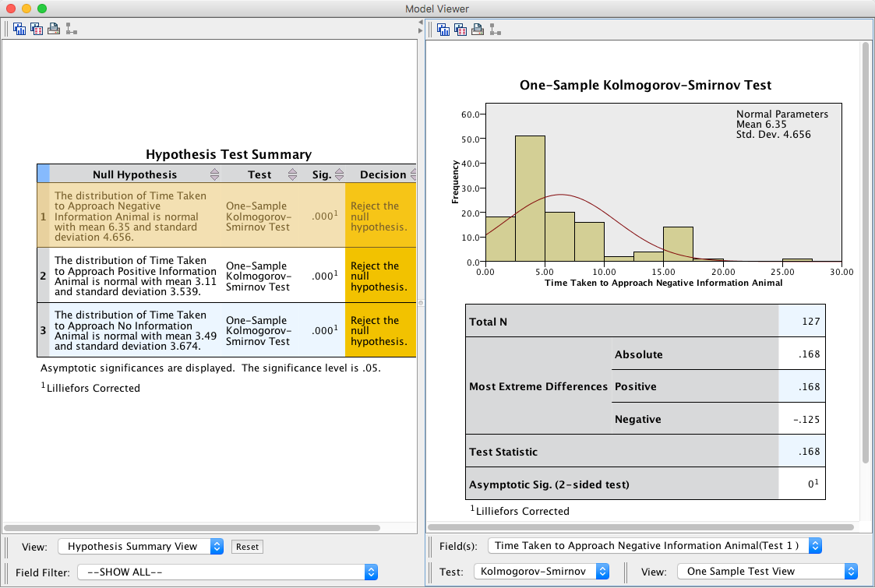The width and height of the screenshot is (875, 588).
Task: Select row 2 Positive Information Animal hypothesis
Action: (135, 276)
